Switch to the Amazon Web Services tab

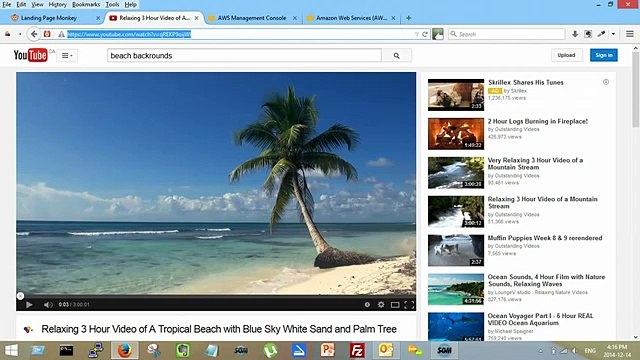click(x=351, y=18)
